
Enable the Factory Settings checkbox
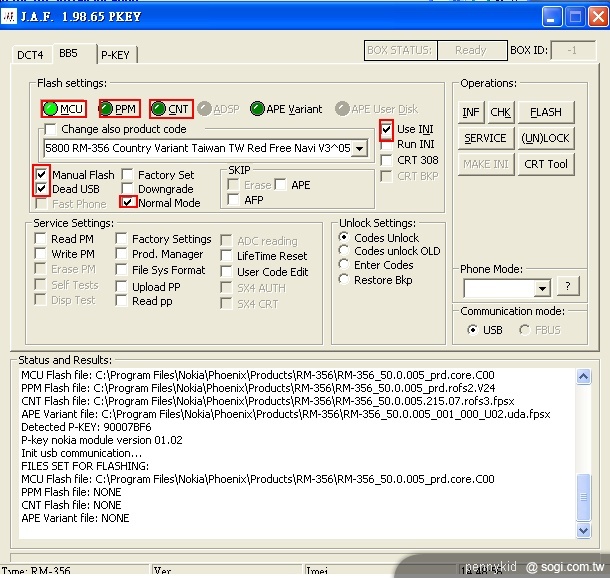coord(122,239)
